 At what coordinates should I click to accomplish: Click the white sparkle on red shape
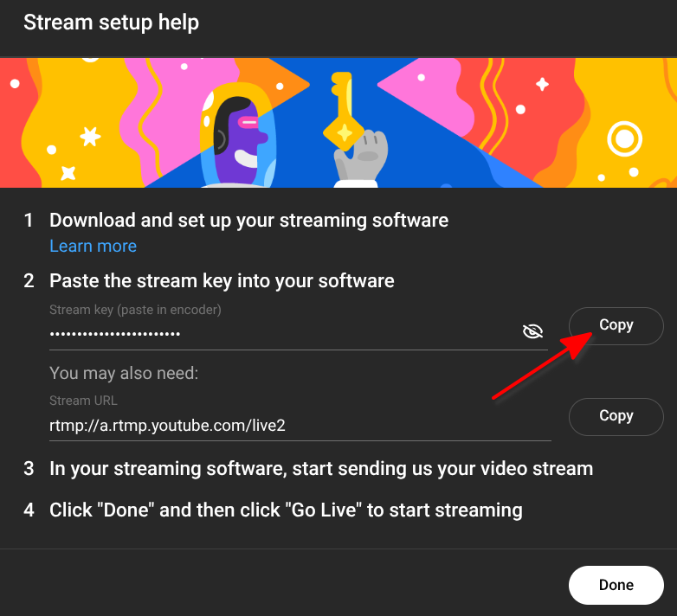click(x=542, y=84)
